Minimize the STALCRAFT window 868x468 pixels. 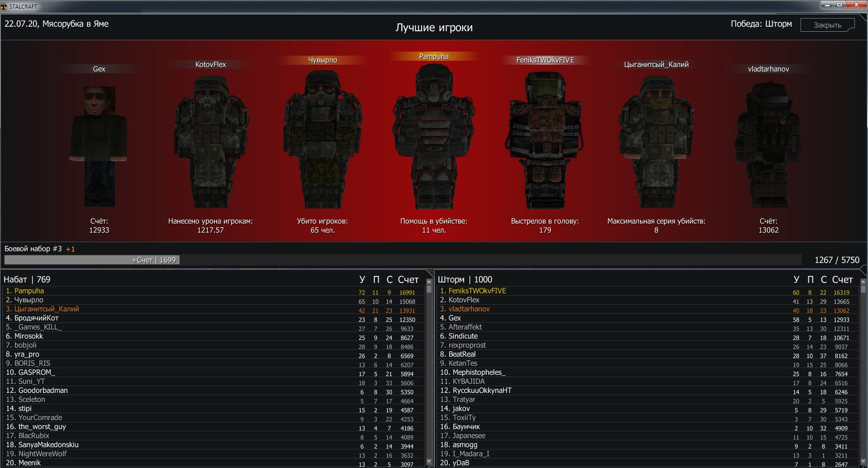827,5
